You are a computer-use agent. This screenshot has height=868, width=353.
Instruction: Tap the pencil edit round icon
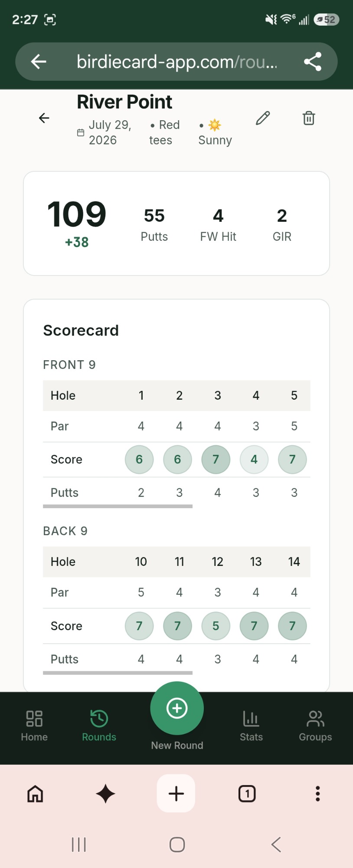click(263, 118)
